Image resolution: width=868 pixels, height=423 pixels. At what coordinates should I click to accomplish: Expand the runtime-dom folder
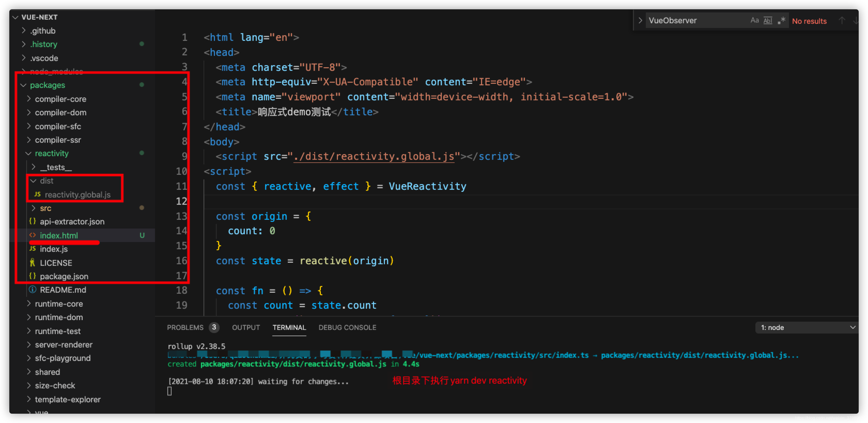tap(29, 317)
